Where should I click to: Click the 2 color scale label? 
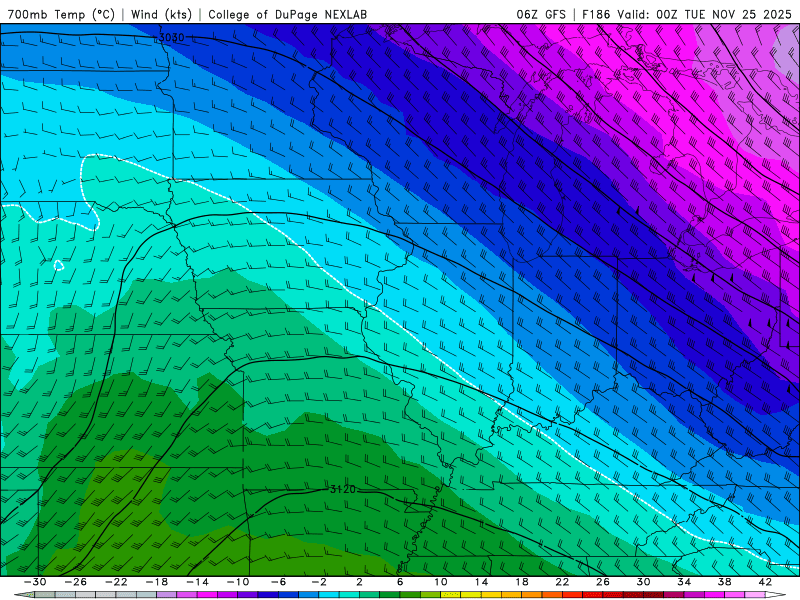pyautogui.click(x=359, y=582)
